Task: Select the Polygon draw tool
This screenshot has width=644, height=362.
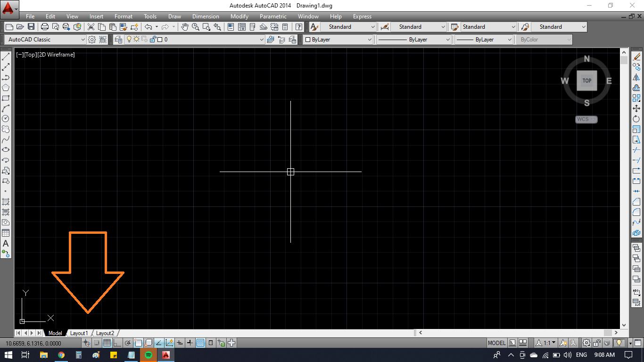Action: pos(6,88)
